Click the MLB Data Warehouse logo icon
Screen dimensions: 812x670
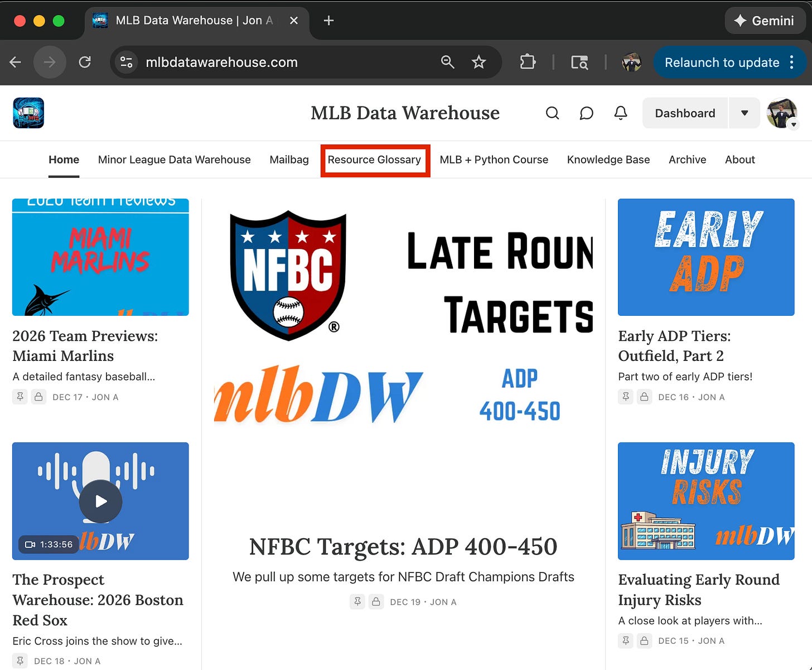(x=28, y=113)
